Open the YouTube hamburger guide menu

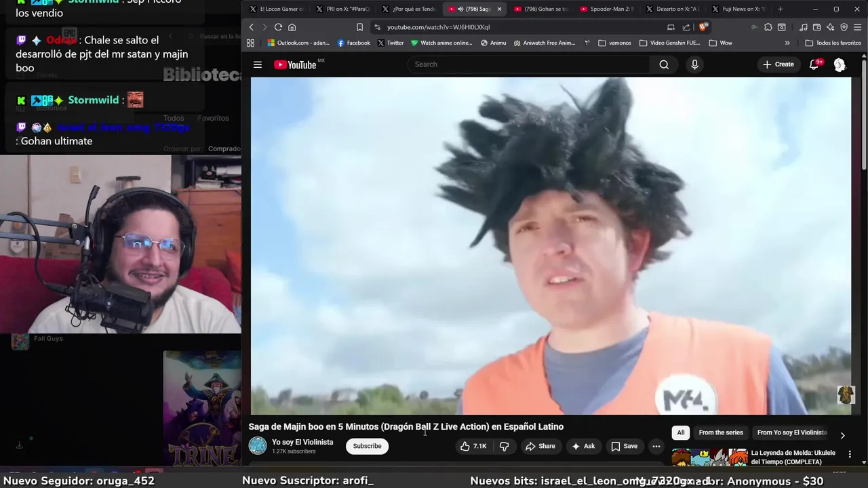click(258, 64)
